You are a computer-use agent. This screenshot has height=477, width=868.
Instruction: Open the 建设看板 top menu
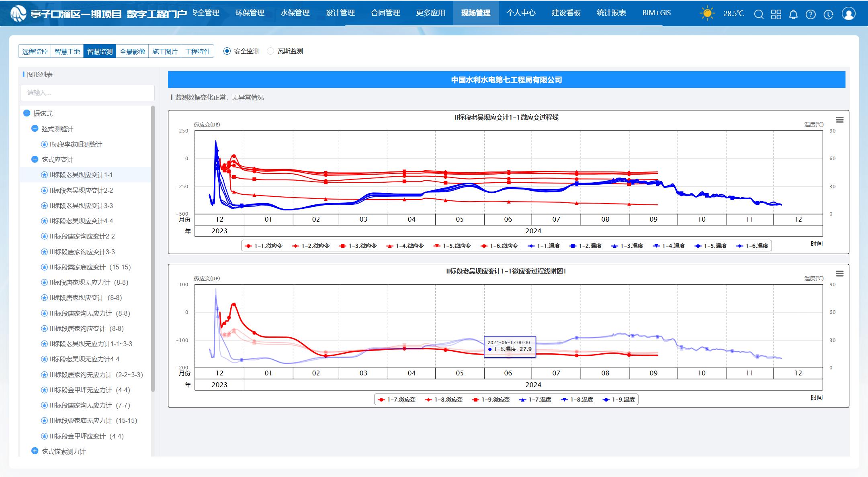[x=566, y=13]
